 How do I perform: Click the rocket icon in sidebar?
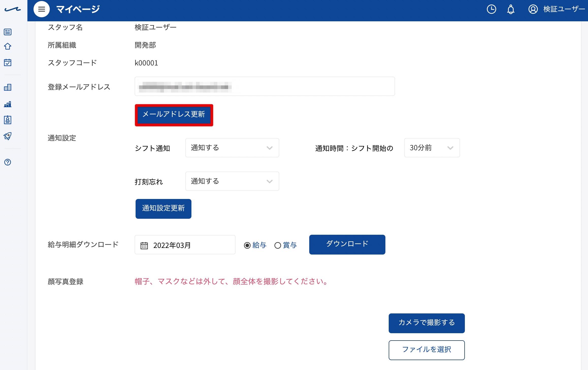click(8, 136)
